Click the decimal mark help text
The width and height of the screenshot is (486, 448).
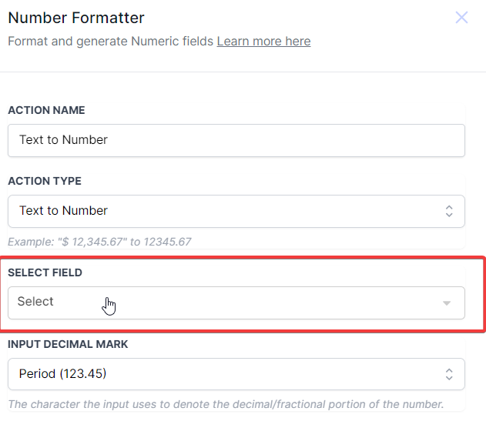(226, 404)
